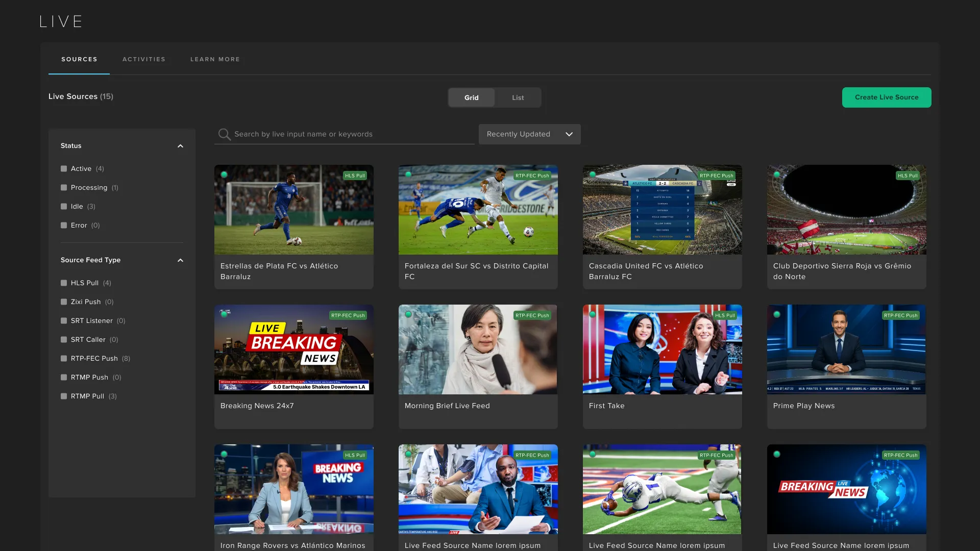
Task: Click the LIVE logo in header
Action: point(61,21)
